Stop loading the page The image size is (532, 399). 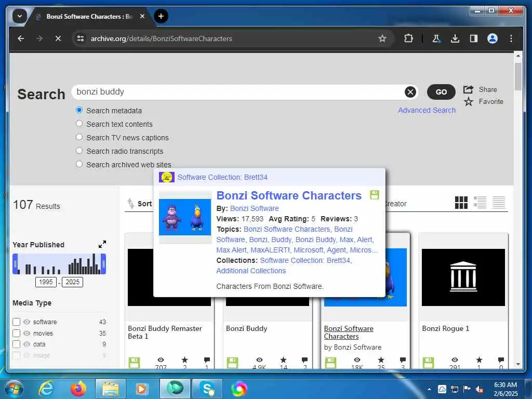(58, 38)
